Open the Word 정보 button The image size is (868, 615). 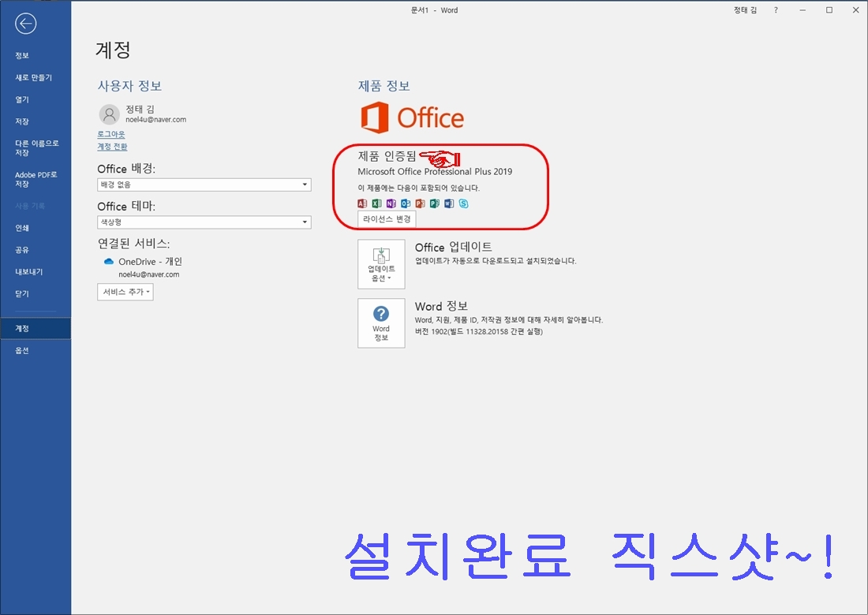(381, 322)
